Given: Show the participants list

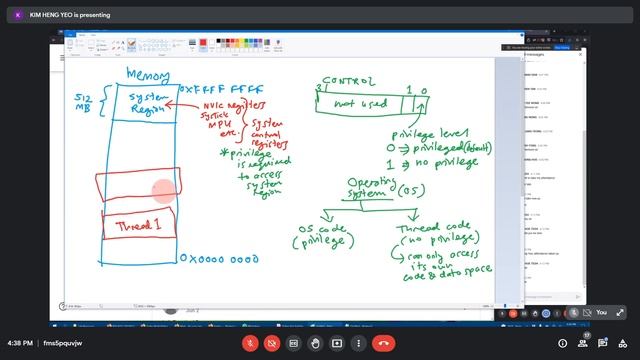Looking at the screenshot, I should click(582, 343).
